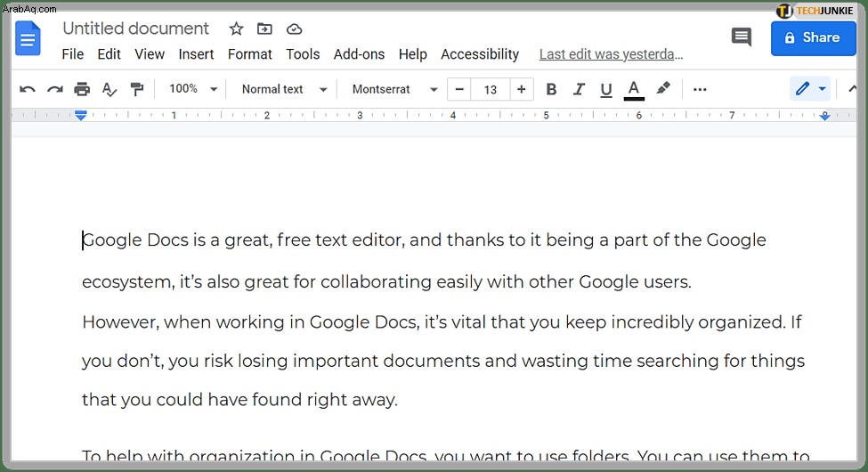Image resolution: width=868 pixels, height=472 pixels.
Task: Click the Undo arrow
Action: [x=27, y=89]
